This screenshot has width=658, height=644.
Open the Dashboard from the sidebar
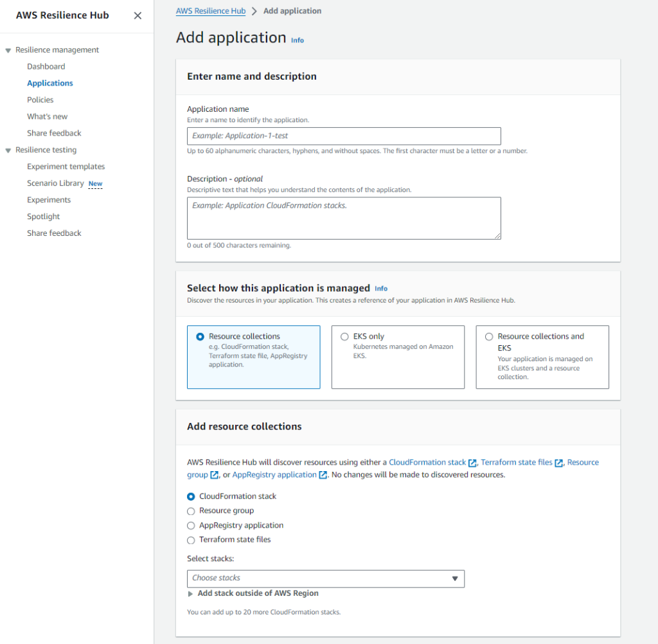pos(46,66)
